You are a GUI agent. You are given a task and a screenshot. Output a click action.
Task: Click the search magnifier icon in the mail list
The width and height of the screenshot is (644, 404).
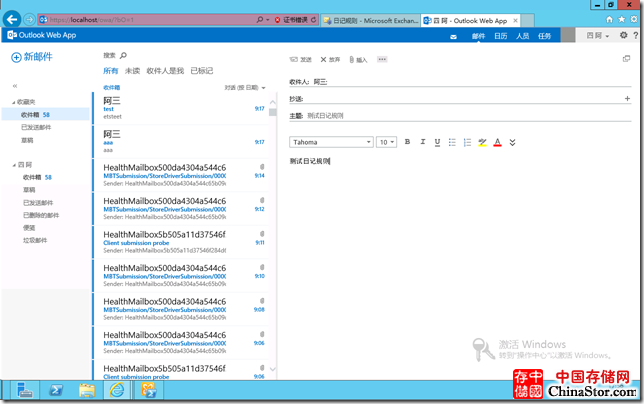click(123, 55)
